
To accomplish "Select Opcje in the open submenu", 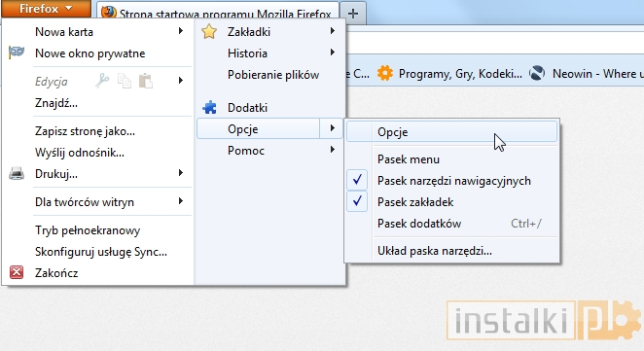I will pos(451,132).
